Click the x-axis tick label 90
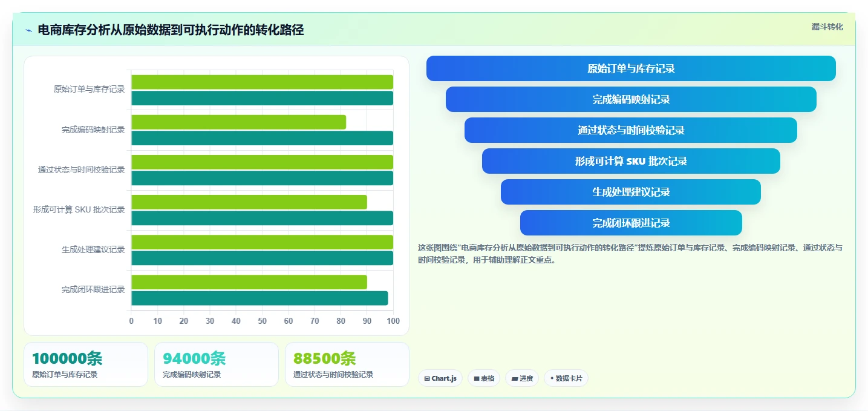Screen dimensions: 868x411 pos(367,321)
